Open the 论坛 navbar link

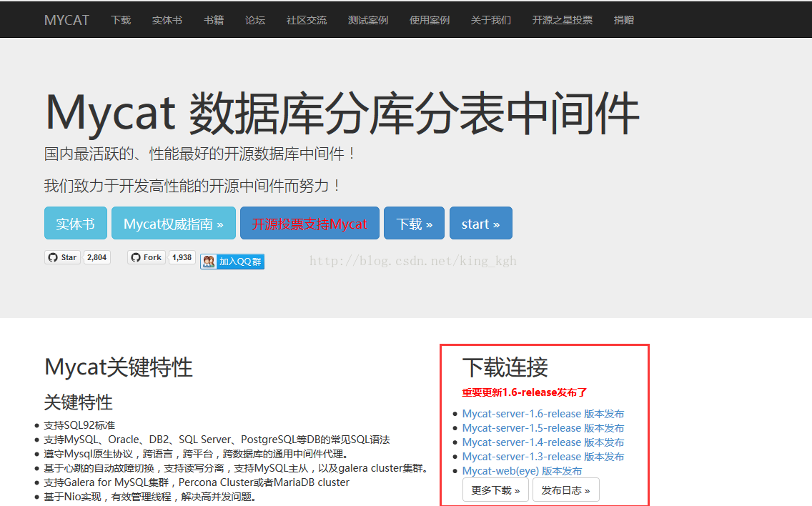pyautogui.click(x=254, y=20)
